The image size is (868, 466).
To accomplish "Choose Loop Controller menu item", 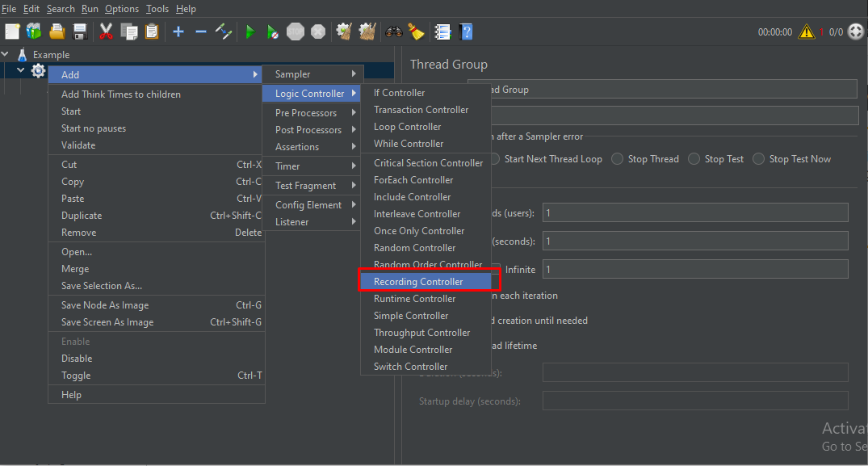I will tap(426, 127).
